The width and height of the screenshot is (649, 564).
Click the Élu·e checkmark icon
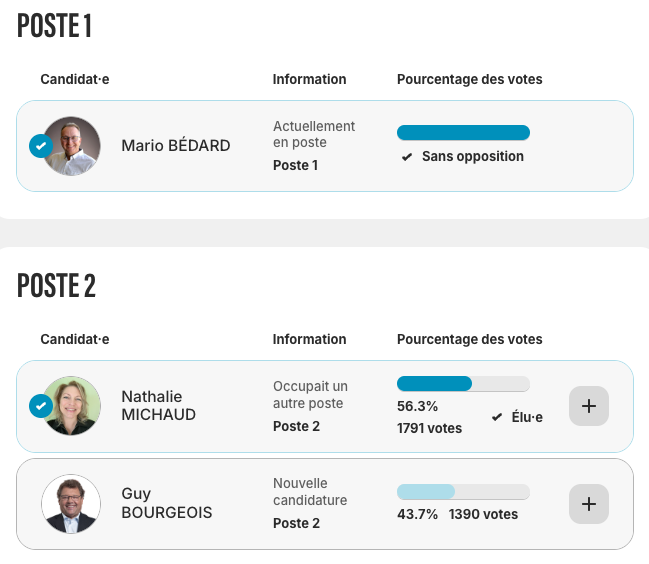(x=497, y=417)
